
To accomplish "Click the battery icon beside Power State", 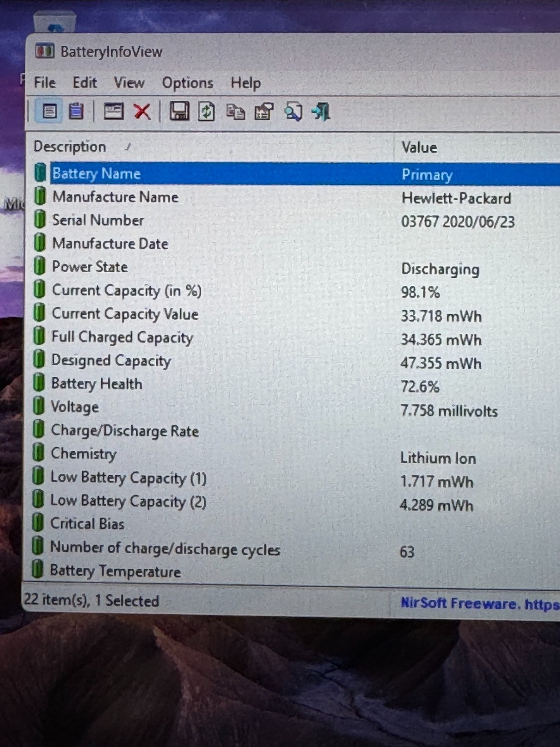I will (x=40, y=266).
